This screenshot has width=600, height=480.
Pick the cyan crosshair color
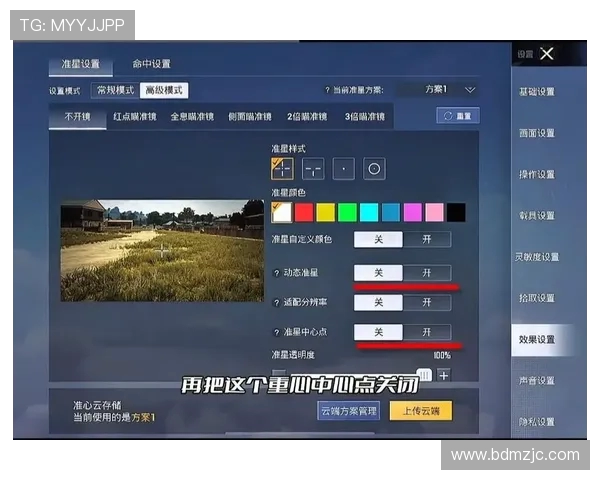click(x=369, y=212)
